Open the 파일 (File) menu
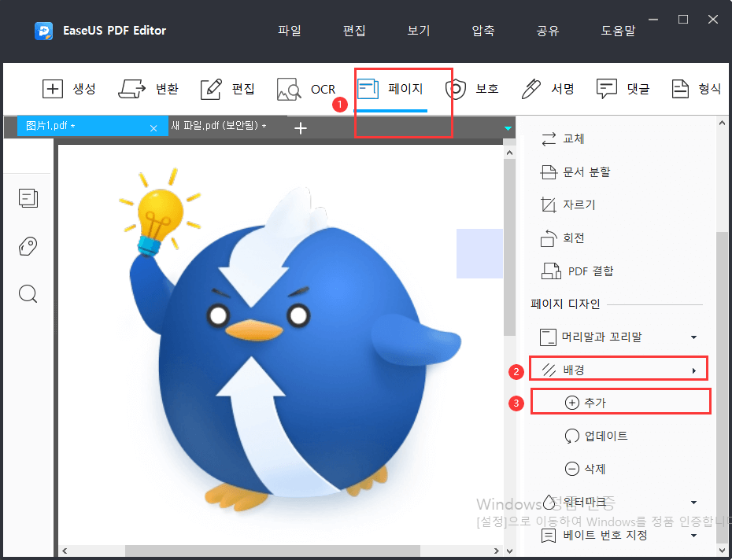Image resolution: width=732 pixels, height=560 pixels. (x=290, y=31)
